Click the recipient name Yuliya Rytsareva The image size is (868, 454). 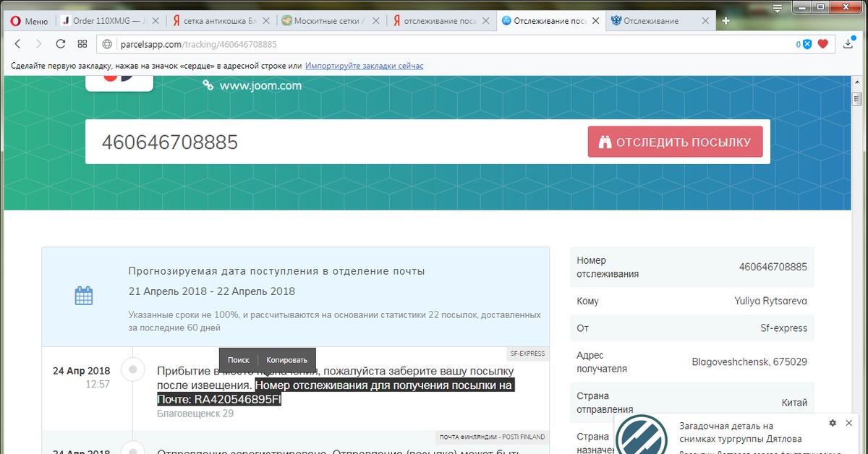click(x=770, y=301)
